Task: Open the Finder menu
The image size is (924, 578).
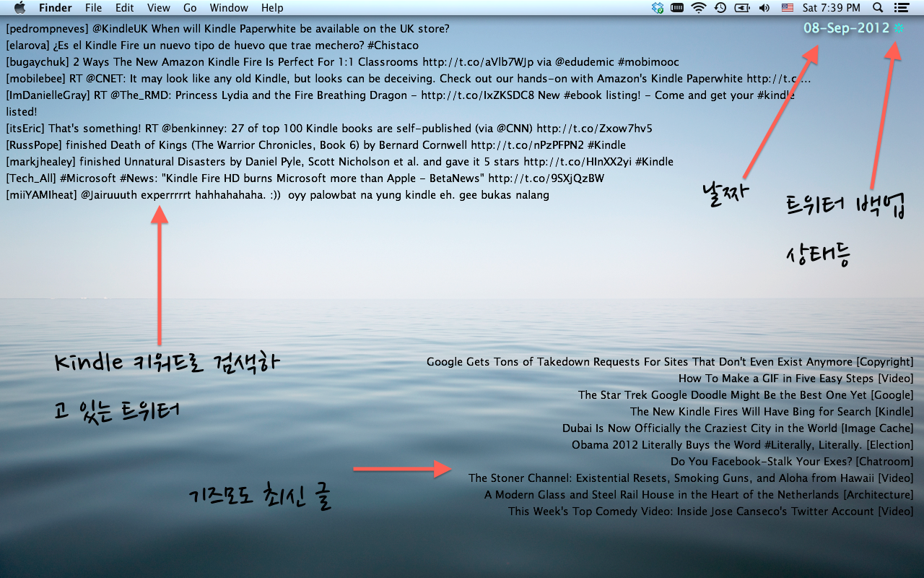Action: [56, 8]
